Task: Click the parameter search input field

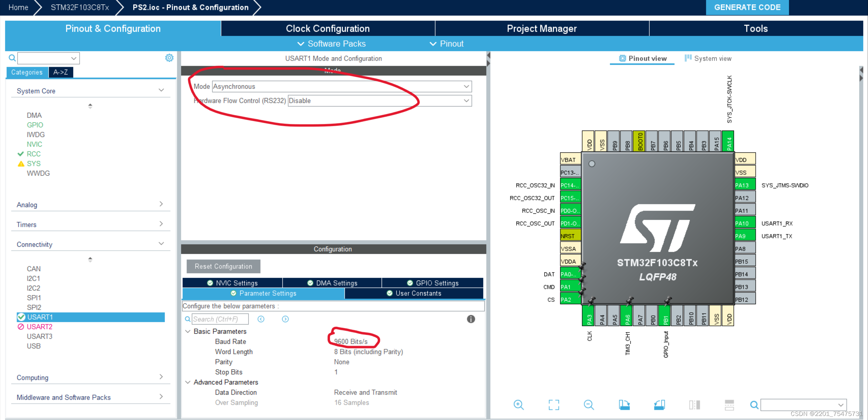Action: click(220, 319)
